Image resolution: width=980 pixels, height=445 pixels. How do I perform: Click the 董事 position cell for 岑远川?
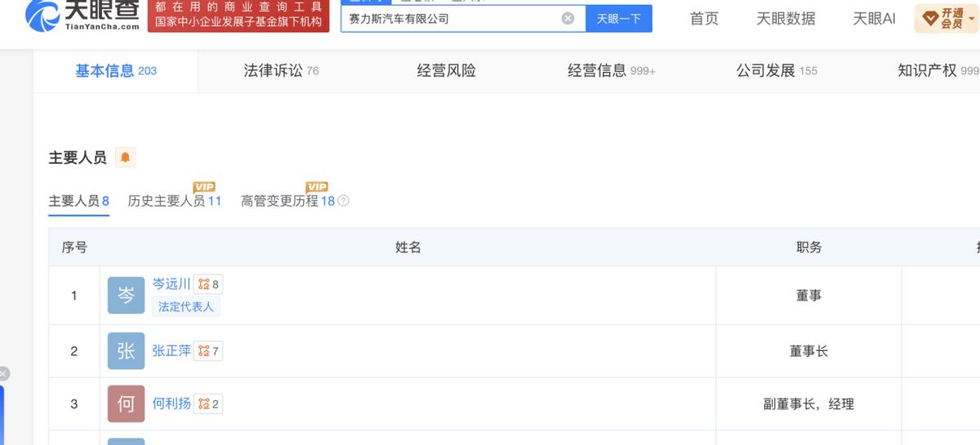(x=808, y=296)
